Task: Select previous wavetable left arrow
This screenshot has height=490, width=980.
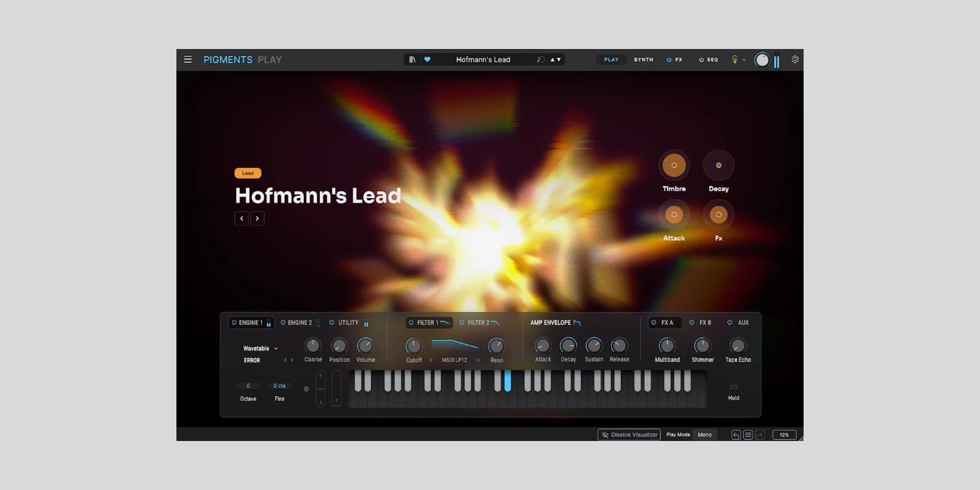Action: (x=285, y=360)
